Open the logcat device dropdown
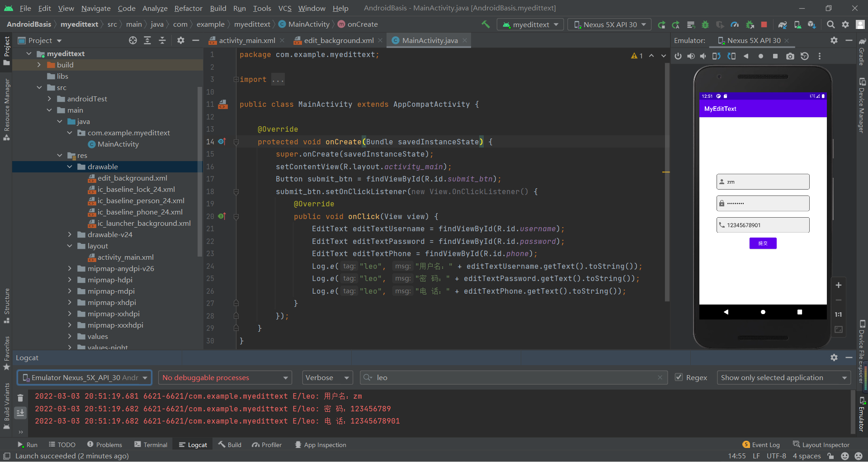Screen dimensions: 868x462 [x=85, y=377]
